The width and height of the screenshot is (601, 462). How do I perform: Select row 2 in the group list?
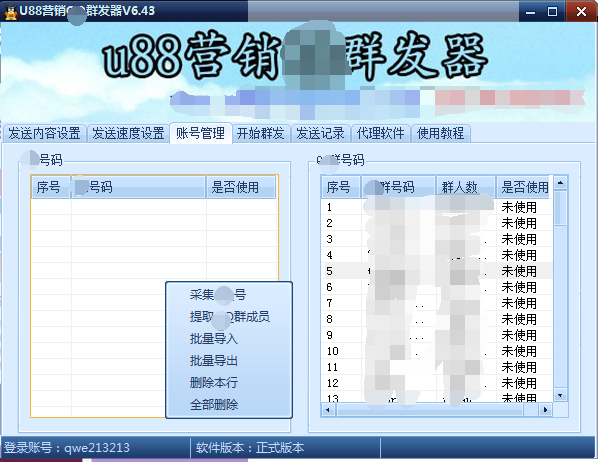pyautogui.click(x=437, y=223)
